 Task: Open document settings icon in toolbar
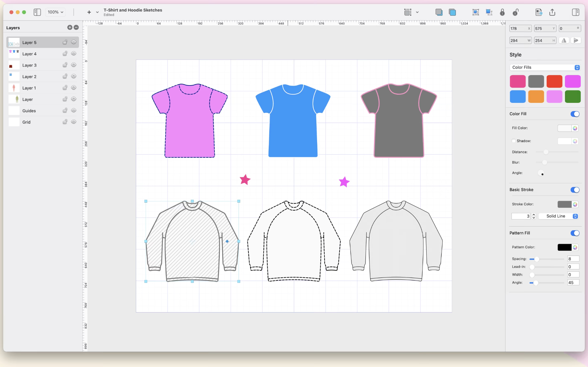[539, 12]
